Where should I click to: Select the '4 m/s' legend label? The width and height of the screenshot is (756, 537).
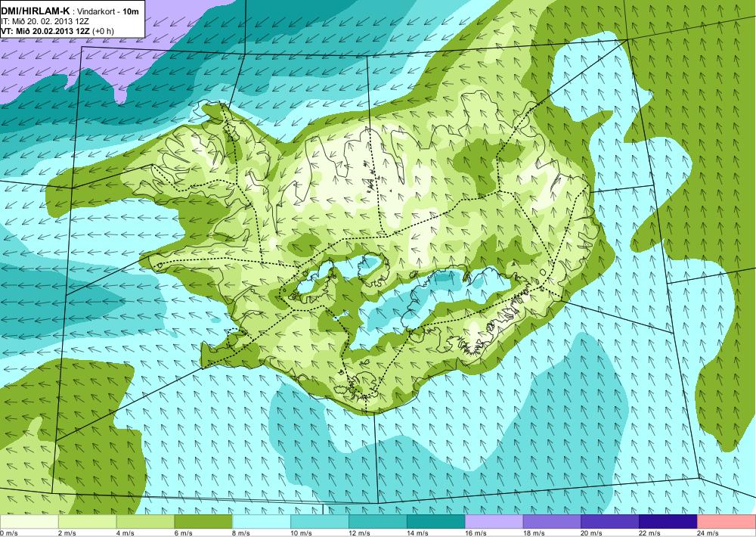[x=125, y=533]
